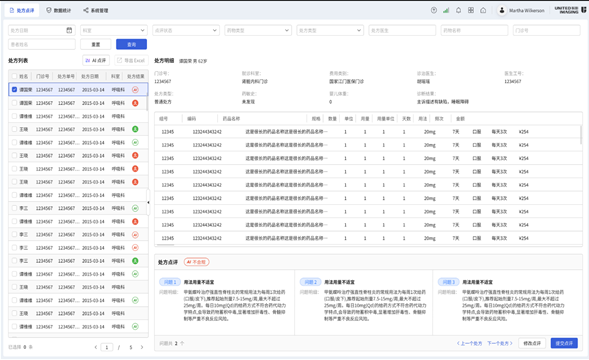The width and height of the screenshot is (589, 360).
Task: Switch to the 系统管理 tab
Action: pyautogui.click(x=96, y=11)
